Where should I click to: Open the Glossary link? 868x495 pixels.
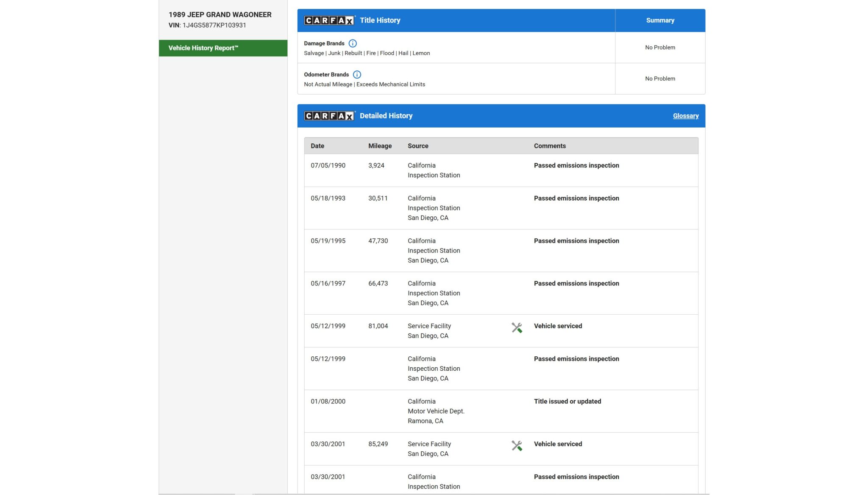click(685, 116)
